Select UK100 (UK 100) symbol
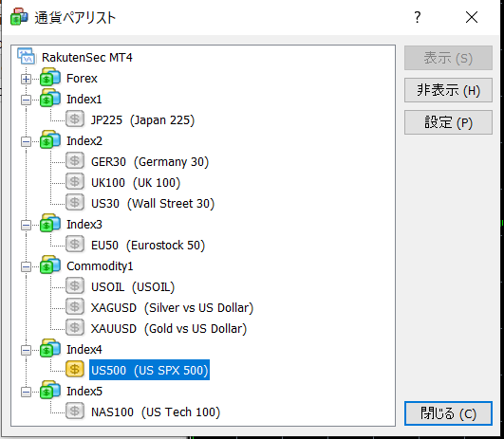The width and height of the screenshot is (504, 439). (136, 183)
